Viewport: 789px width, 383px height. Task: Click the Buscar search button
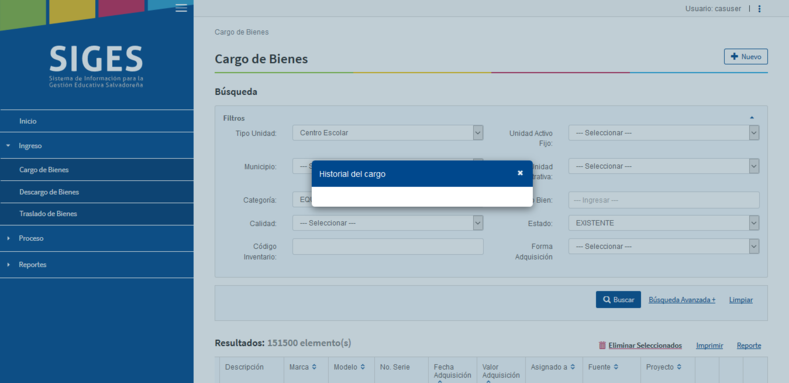[x=618, y=299]
